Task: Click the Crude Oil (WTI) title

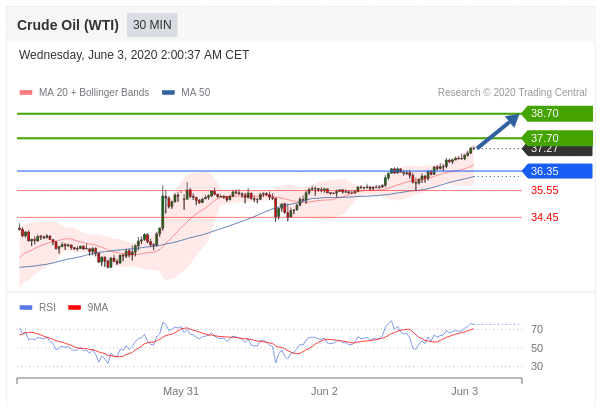Action: 68,25
